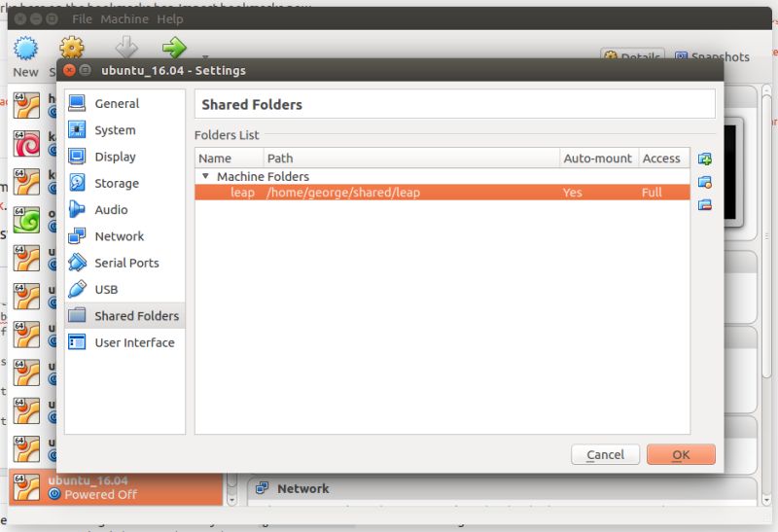Open the System settings category
This screenshot has width=778, height=532.
point(124,130)
